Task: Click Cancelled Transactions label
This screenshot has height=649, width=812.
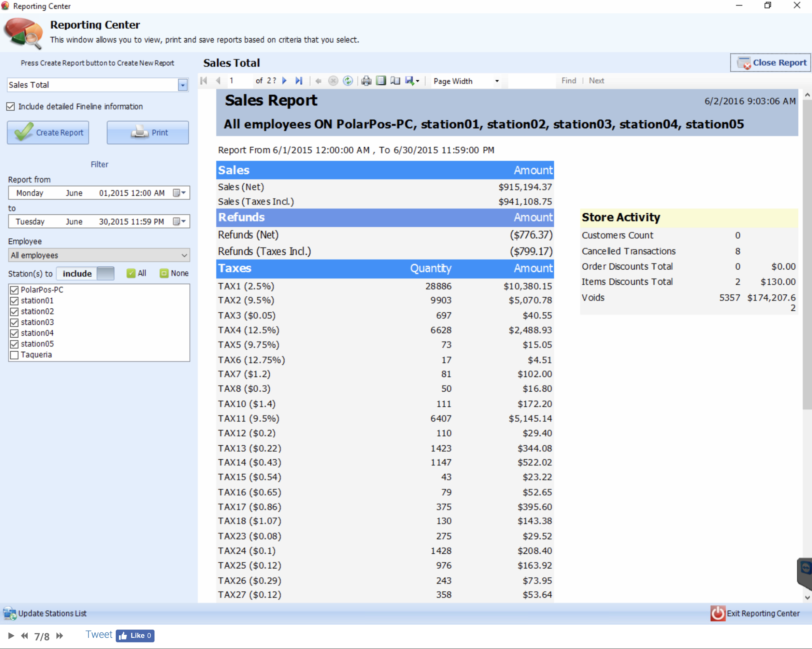Action: click(x=628, y=251)
